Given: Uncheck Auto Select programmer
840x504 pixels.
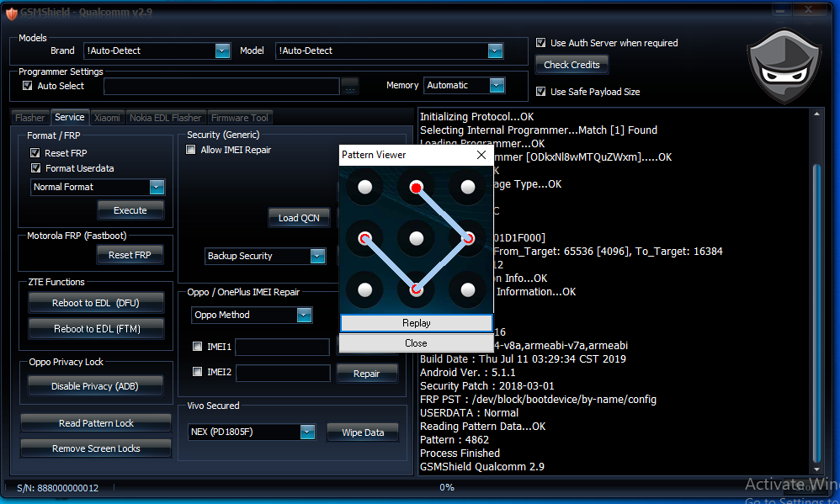Looking at the screenshot, I should pyautogui.click(x=27, y=86).
